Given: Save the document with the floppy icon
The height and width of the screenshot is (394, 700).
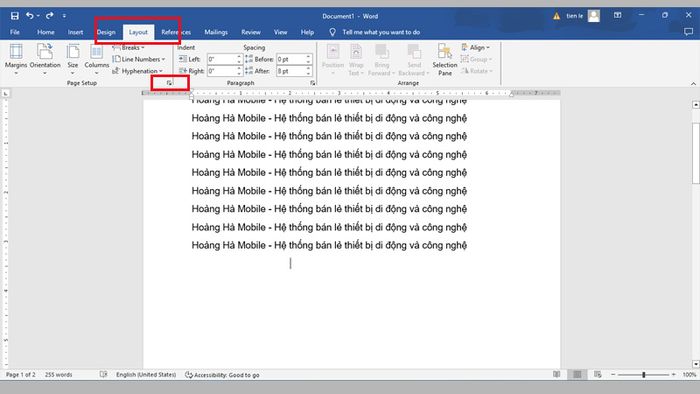Looking at the screenshot, I should tap(15, 16).
